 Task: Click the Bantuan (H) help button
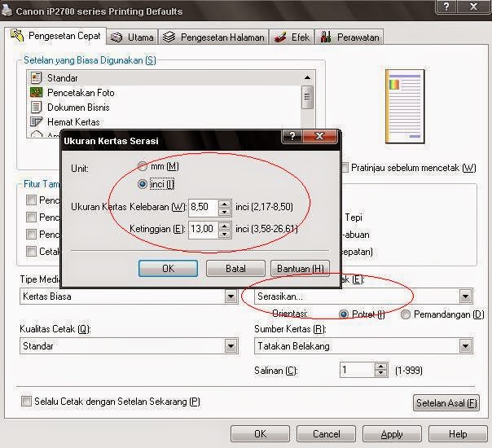pyautogui.click(x=300, y=268)
